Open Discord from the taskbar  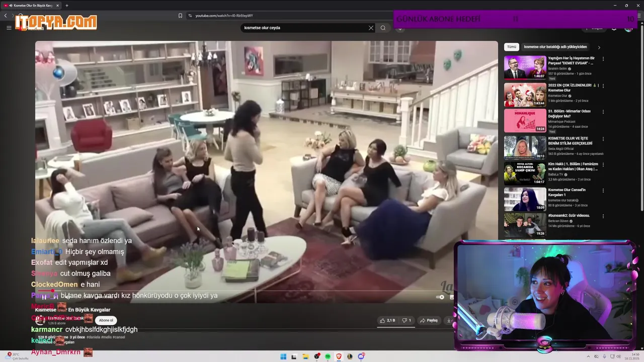click(361, 356)
